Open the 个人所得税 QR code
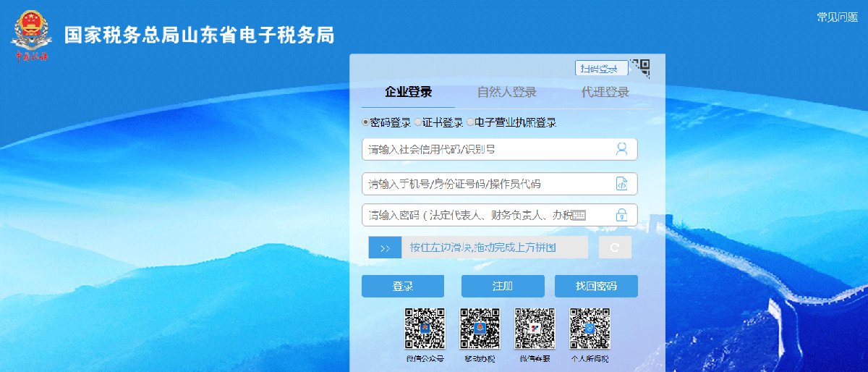 click(x=590, y=329)
